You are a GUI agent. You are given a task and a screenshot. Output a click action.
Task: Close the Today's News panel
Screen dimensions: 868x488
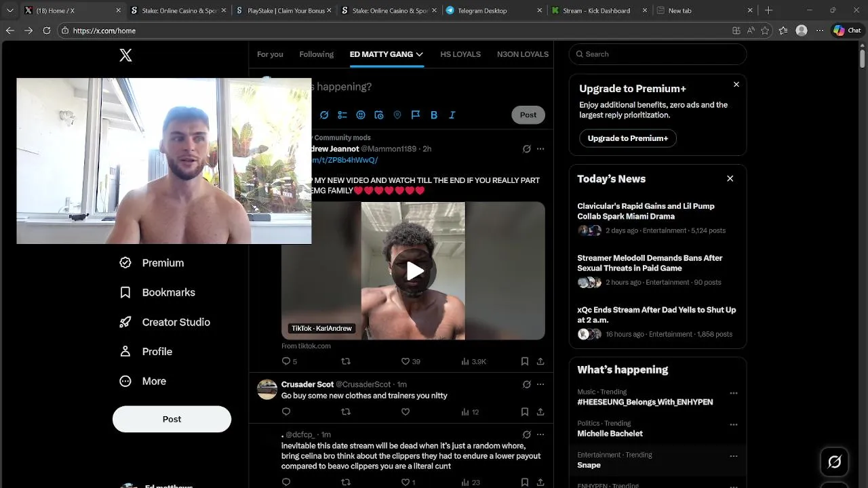tap(730, 178)
